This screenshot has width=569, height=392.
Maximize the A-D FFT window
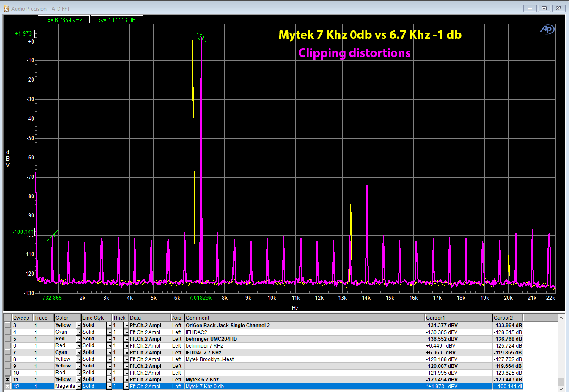(x=544, y=8)
